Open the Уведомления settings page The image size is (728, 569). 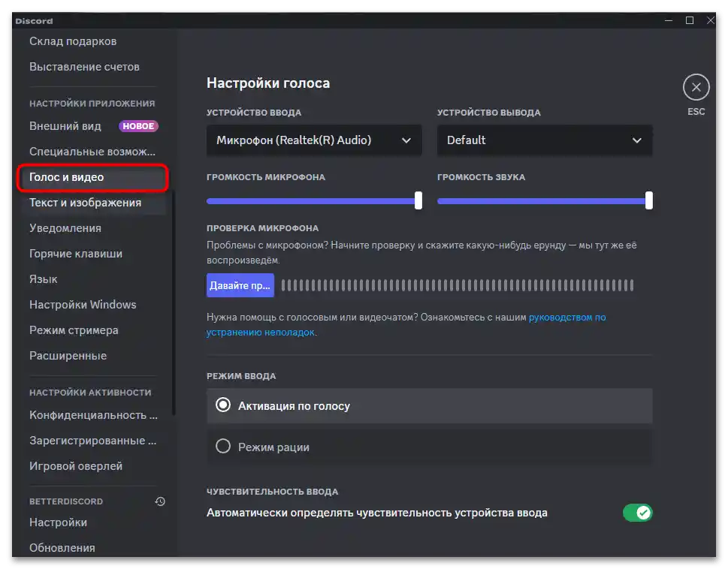[65, 228]
